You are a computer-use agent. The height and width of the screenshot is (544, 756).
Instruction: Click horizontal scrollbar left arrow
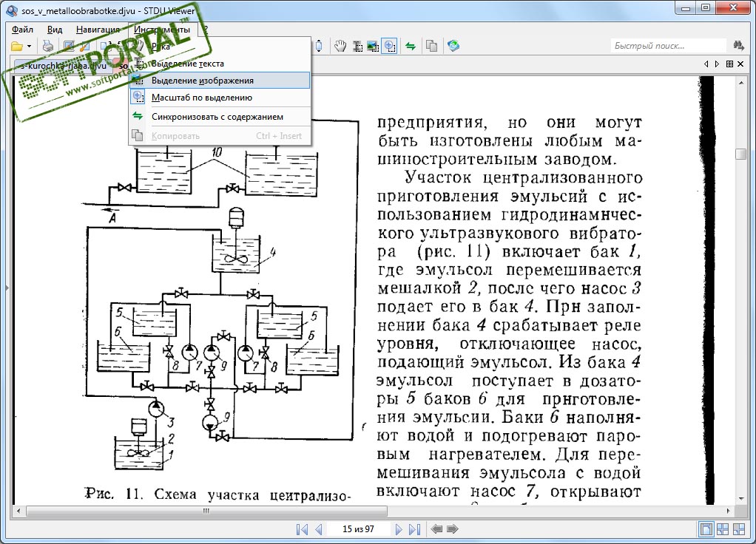(x=18, y=511)
